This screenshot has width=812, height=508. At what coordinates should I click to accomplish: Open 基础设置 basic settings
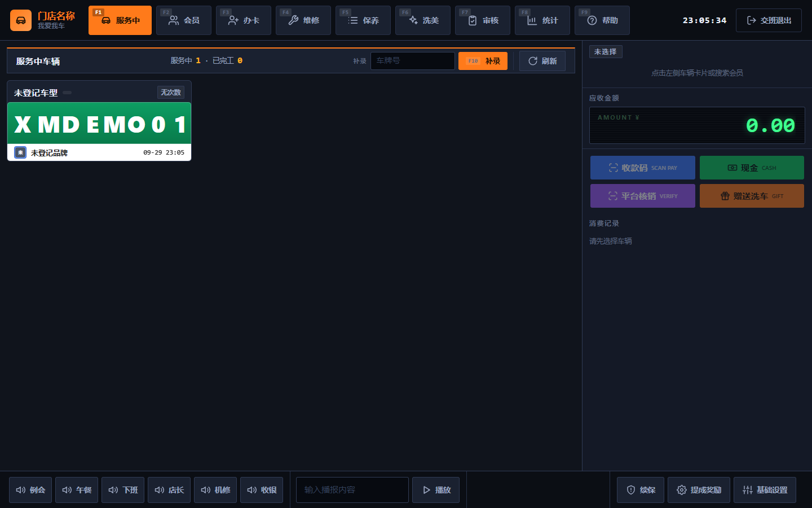click(765, 490)
